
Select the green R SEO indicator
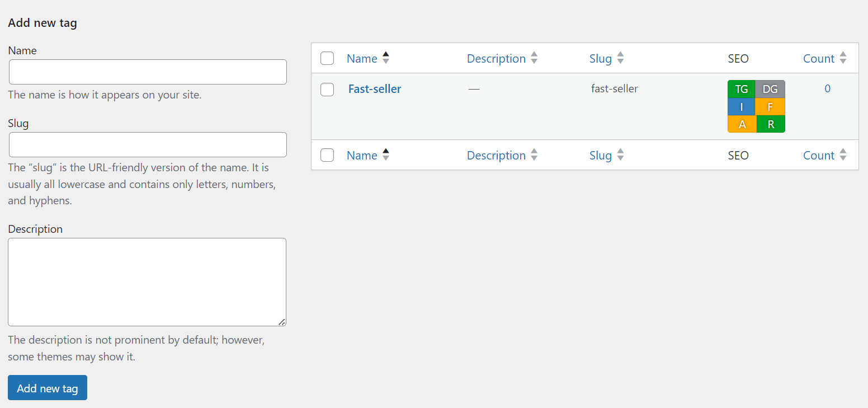coord(770,124)
